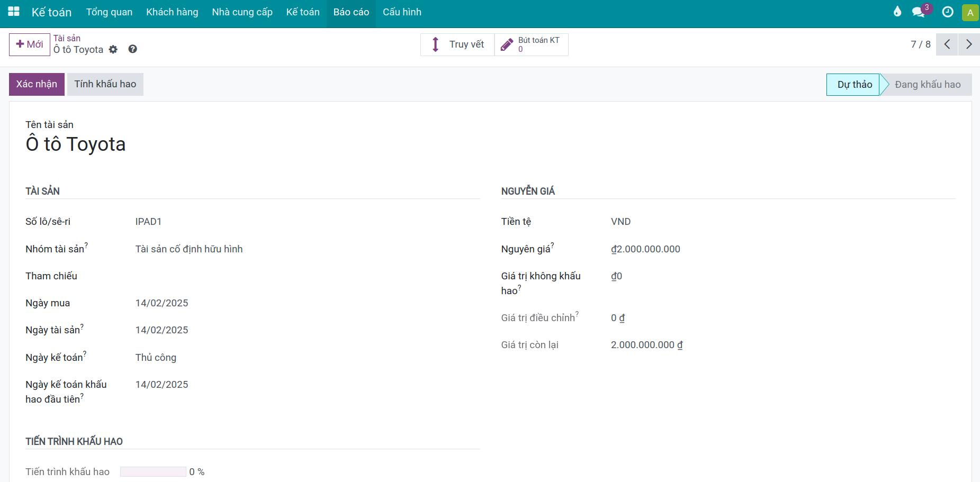Open the user avatar menu
980x482 pixels.
pos(970,12)
